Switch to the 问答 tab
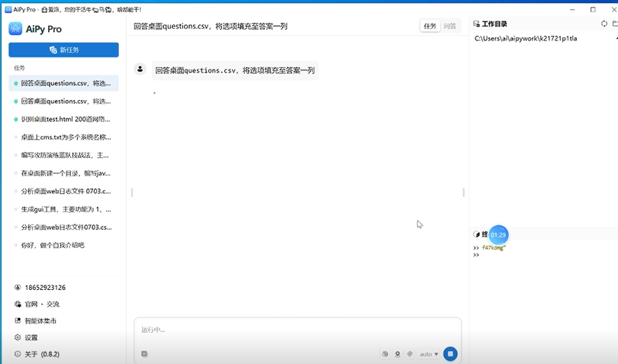Viewport: 618px width, 364px height. tap(449, 26)
